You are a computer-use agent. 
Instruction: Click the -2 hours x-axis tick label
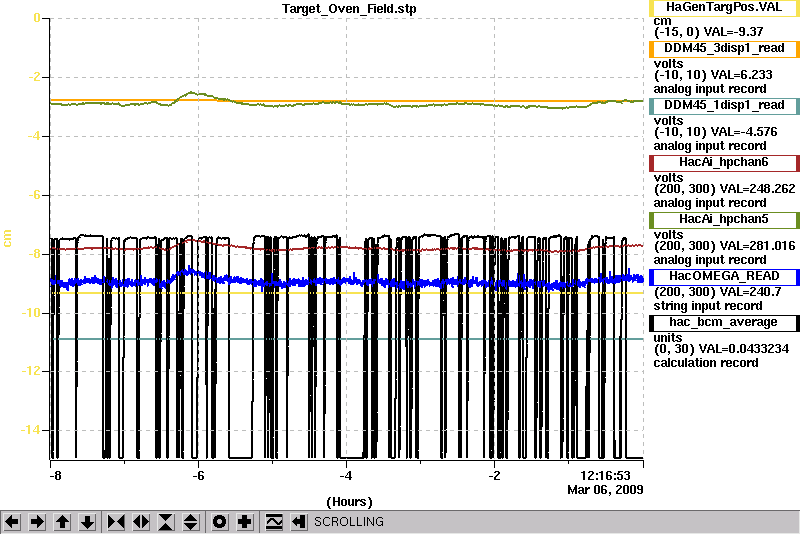pos(494,476)
